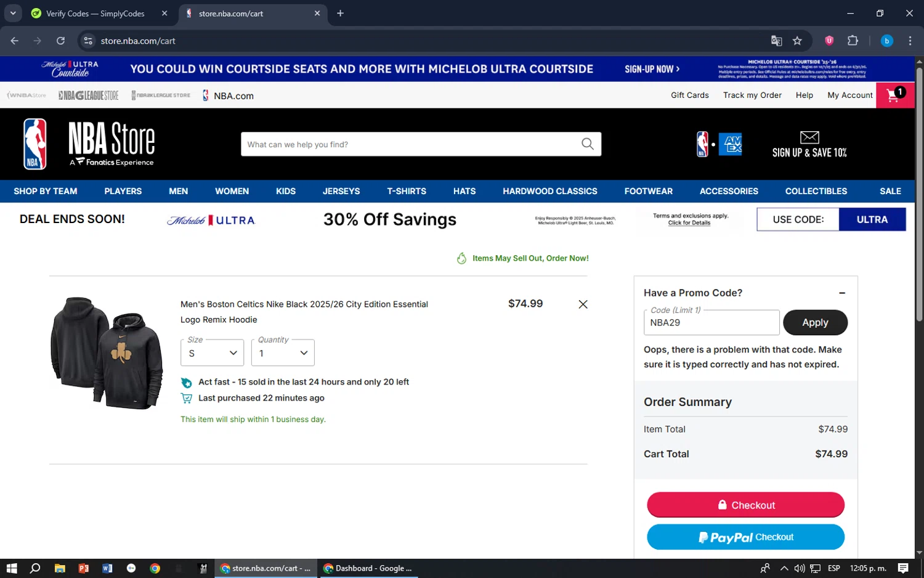
Task: Click the ULTRA code button in the banner
Action: coord(872,219)
